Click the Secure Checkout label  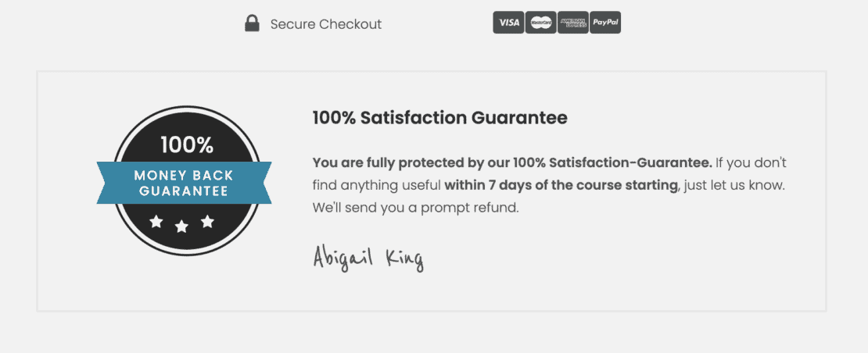click(x=326, y=24)
